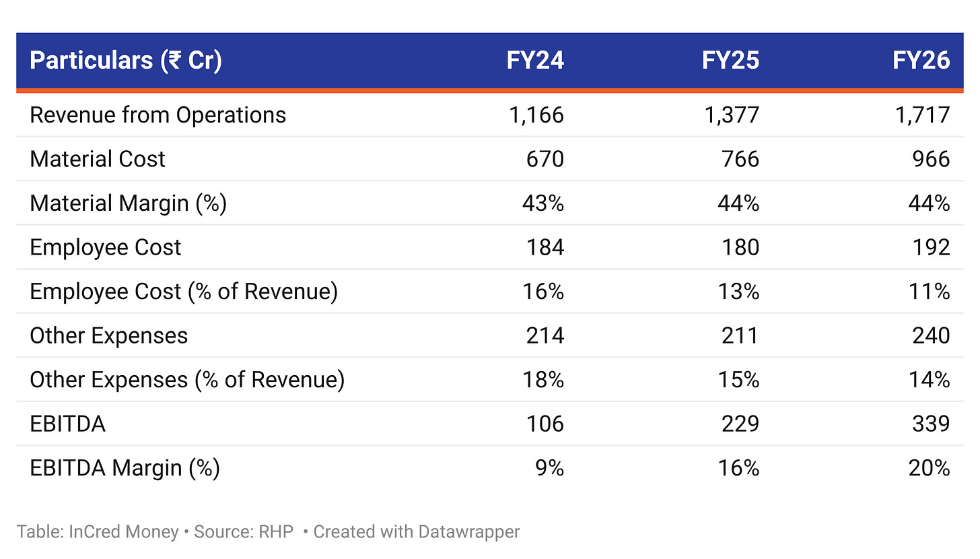Click the "Particulars (₹ Cr)" column header
Image resolution: width=980 pixels, height=559 pixels.
126,61
